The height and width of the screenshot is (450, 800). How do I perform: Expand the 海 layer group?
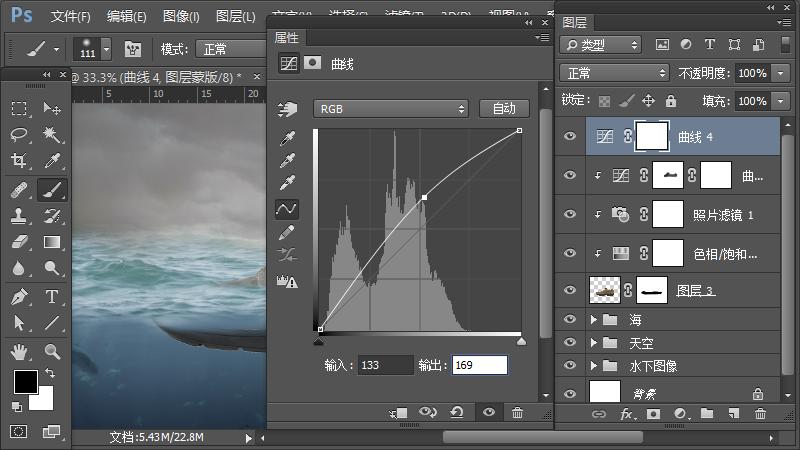pos(593,319)
